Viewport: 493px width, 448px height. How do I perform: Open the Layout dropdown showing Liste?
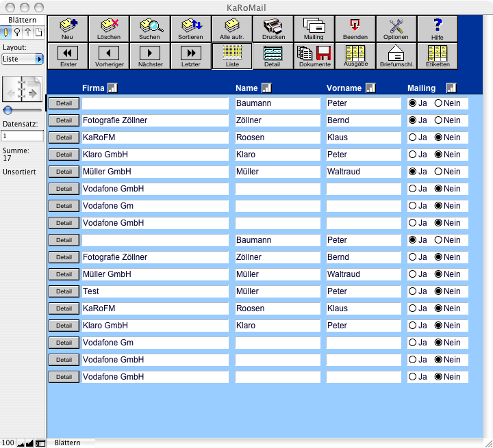pyautogui.click(x=23, y=60)
